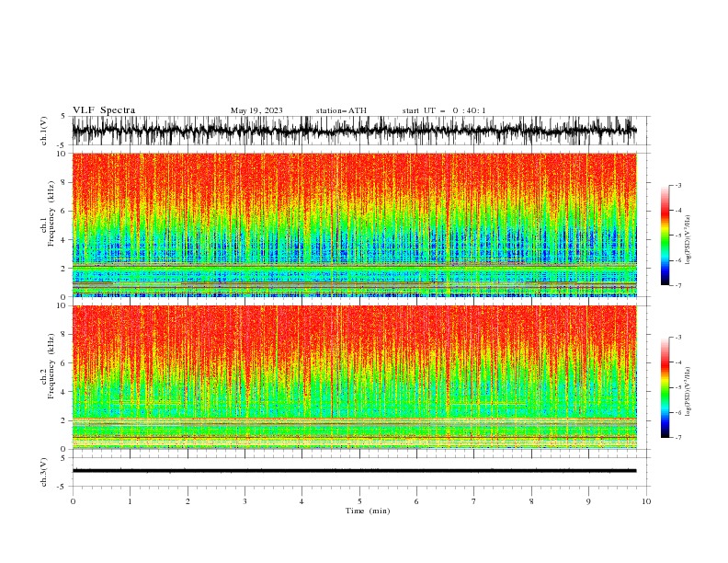The height and width of the screenshot is (563, 728).
Task: Click time axis tick label "2"
Action: (x=188, y=501)
